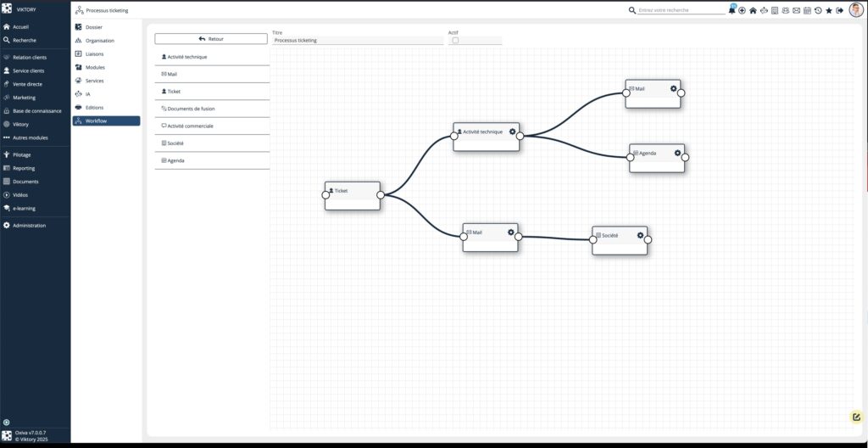The width and height of the screenshot is (868, 448).
Task: Open the Modules menu item
Action: point(95,67)
